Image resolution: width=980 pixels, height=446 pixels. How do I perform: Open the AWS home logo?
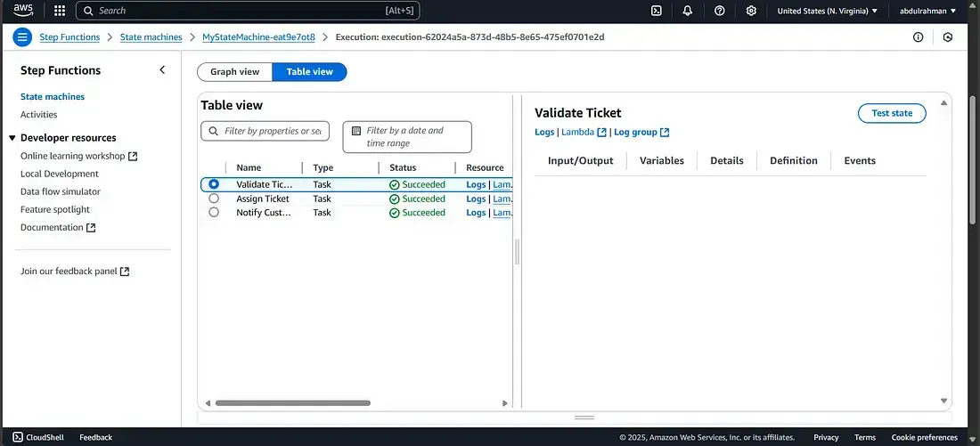click(23, 11)
